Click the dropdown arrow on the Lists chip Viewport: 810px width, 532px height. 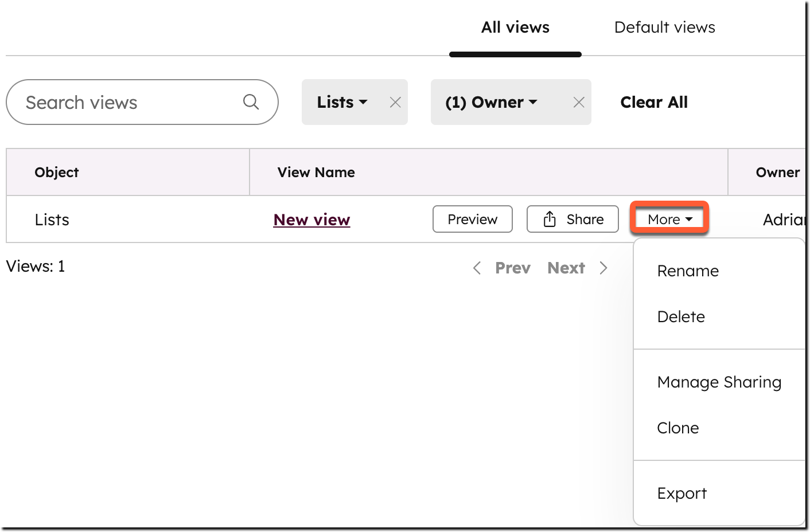coord(364,103)
